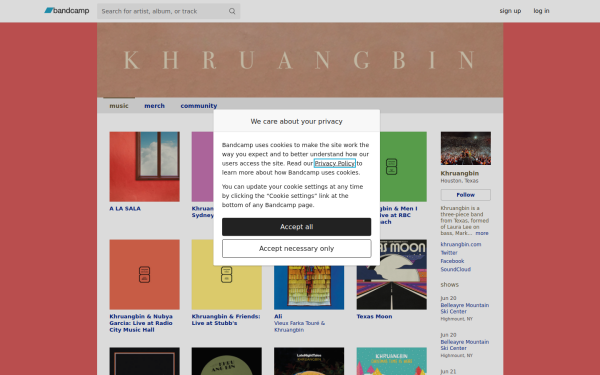
Task: Open the LateNightTales album cover
Action: 309,361
